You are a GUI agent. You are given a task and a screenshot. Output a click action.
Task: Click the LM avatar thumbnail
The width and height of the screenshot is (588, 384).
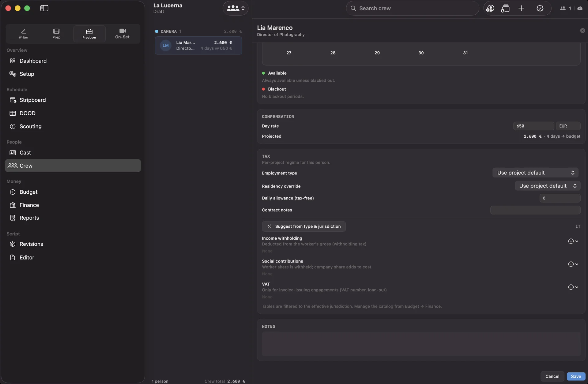[x=165, y=46]
